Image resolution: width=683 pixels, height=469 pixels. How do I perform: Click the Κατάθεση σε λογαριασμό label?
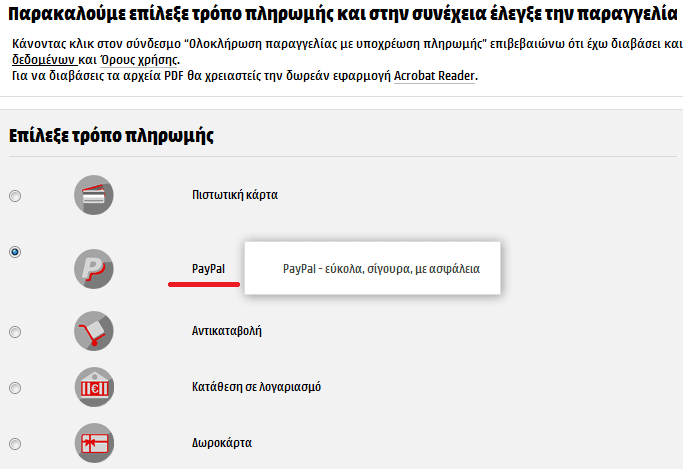256,387
